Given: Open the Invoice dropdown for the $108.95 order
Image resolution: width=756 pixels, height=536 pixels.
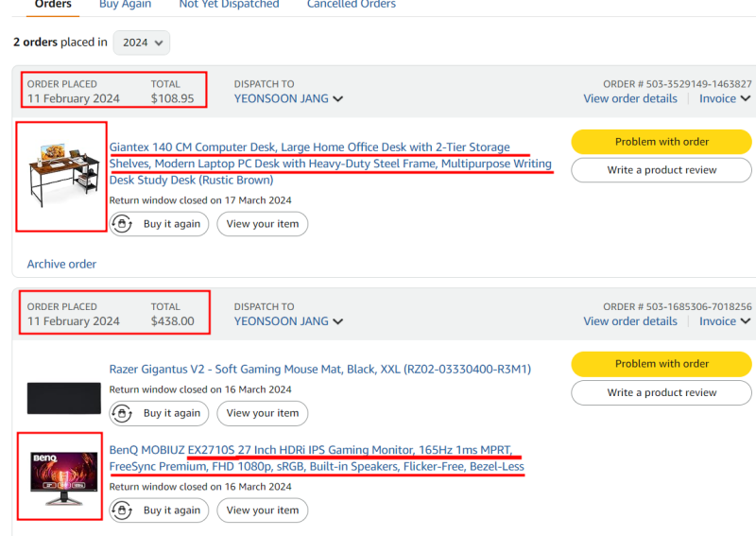Looking at the screenshot, I should point(725,99).
